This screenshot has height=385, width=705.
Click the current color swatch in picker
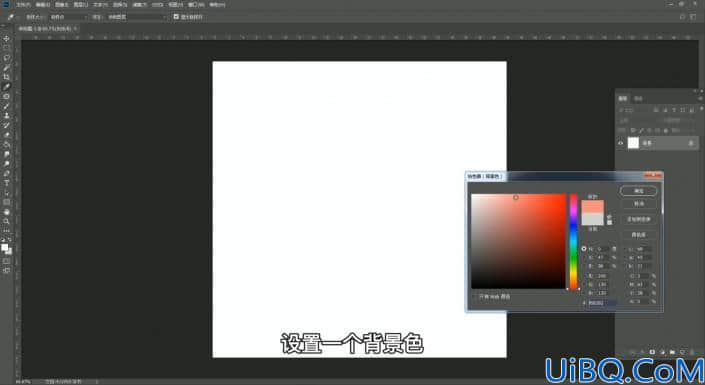coord(593,219)
